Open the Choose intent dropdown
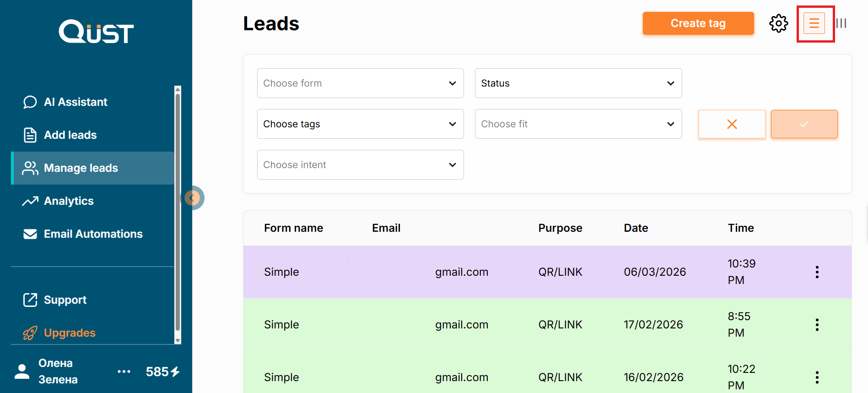868x393 pixels. click(x=360, y=165)
